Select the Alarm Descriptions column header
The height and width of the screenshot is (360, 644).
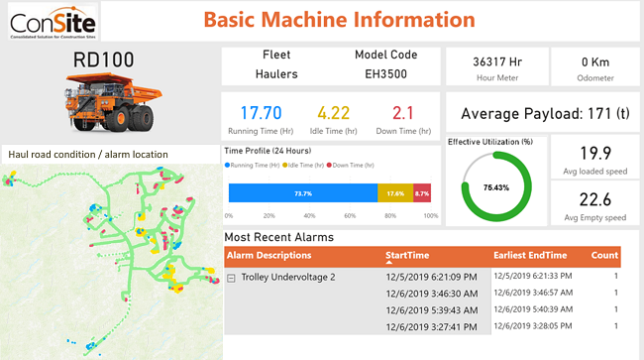(269, 255)
